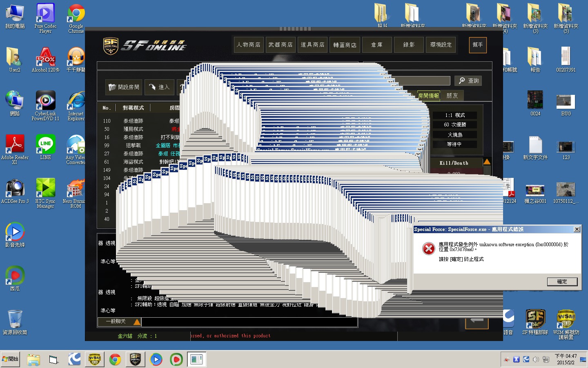Open the 新增資料夾 (3) folder

535,18
